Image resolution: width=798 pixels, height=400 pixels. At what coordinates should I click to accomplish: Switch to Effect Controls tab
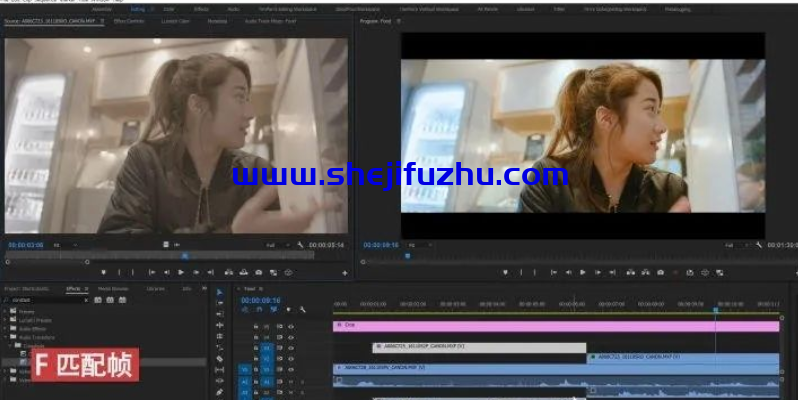(129, 21)
